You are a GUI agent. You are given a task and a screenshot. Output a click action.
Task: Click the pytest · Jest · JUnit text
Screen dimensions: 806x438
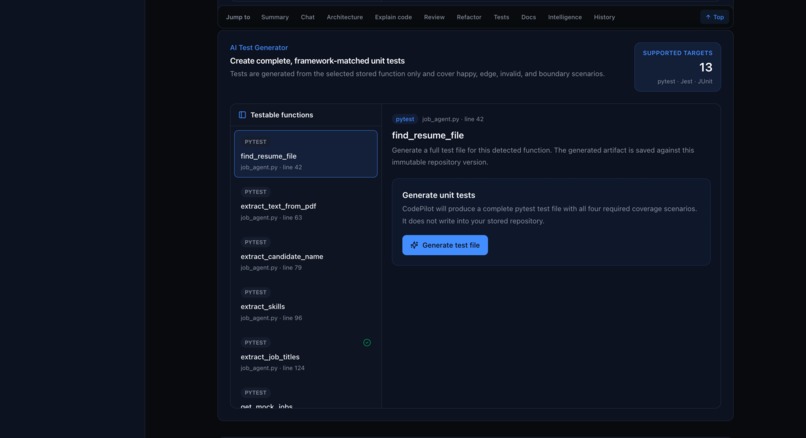685,81
